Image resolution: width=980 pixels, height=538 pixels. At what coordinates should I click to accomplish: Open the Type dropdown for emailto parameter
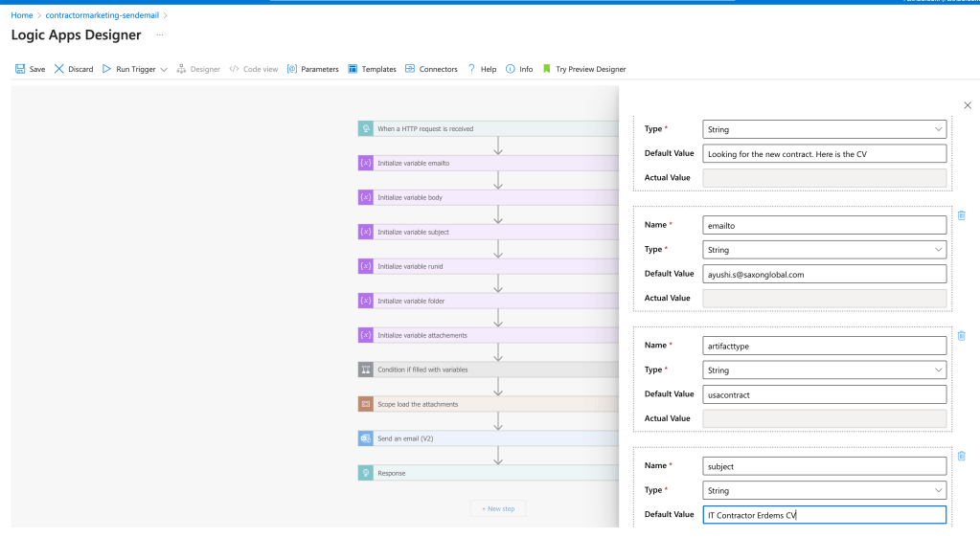[825, 250]
